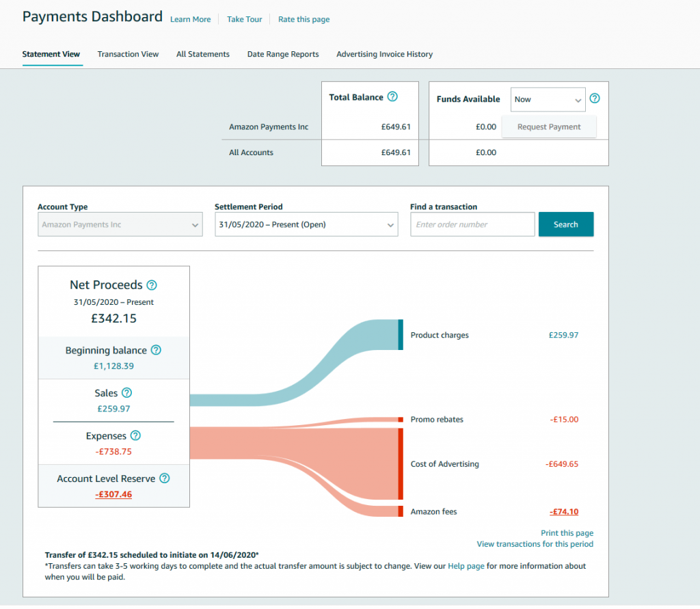Focus the Enter order number field

(x=472, y=225)
